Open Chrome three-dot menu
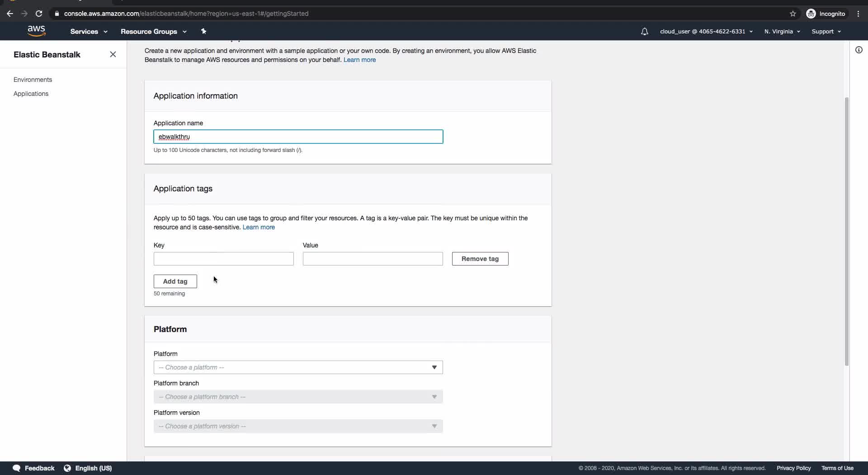Screen dimensions: 868x475 [x=858, y=14]
